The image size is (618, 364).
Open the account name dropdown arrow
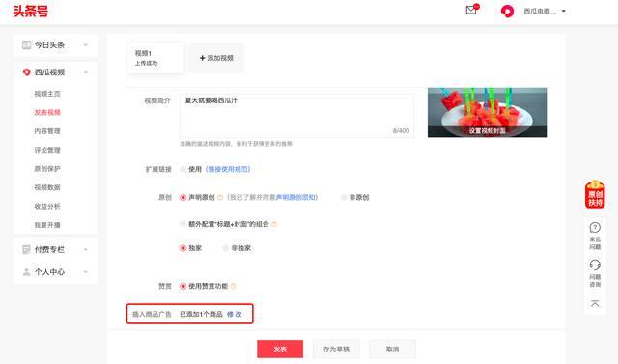(x=564, y=11)
